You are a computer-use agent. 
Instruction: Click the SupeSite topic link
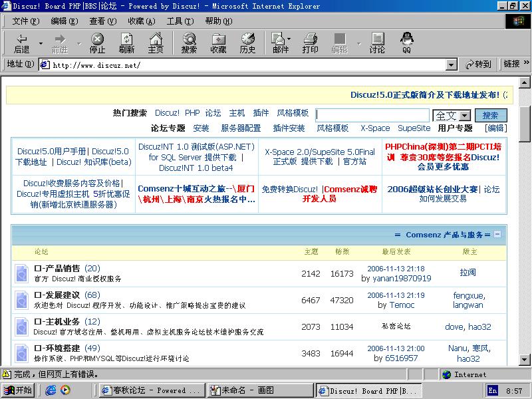point(414,128)
